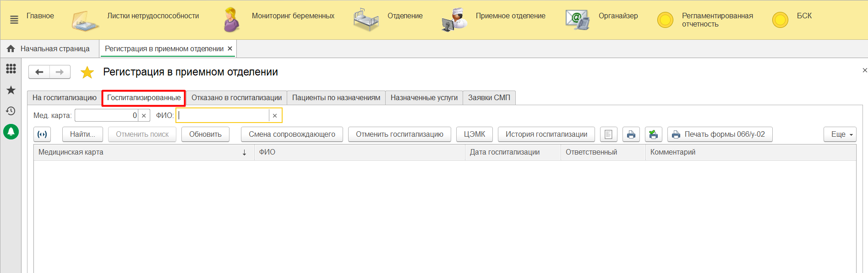Clear the Мед. карта field value

click(x=144, y=116)
